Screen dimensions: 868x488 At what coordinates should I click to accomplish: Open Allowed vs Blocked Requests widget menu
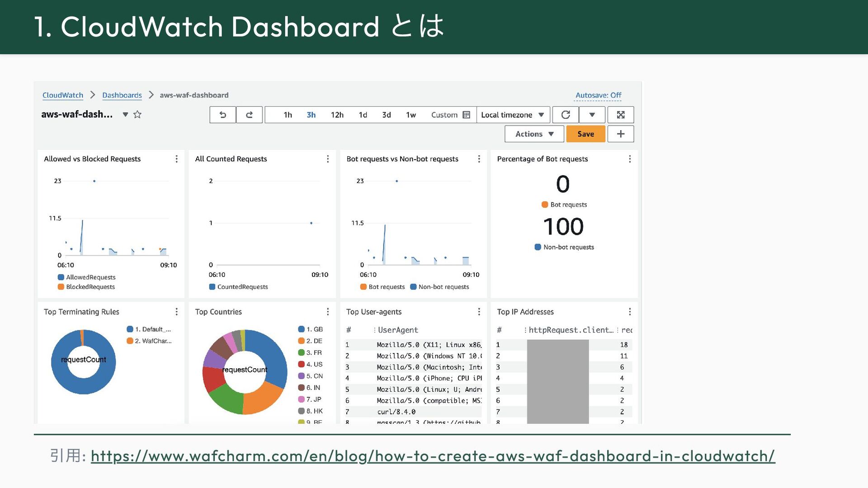click(176, 159)
